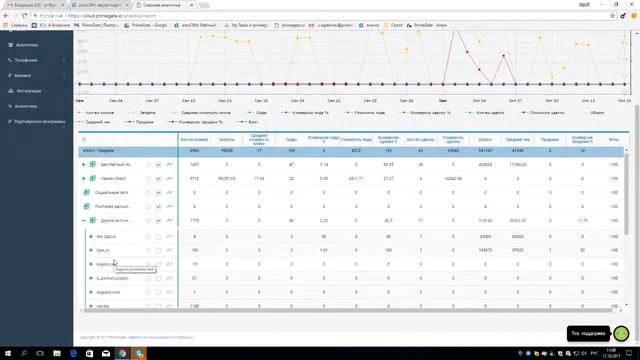Click group icon of Социальные сети row
Image resolution: width=640 pixels, height=360 pixels.
click(x=87, y=192)
